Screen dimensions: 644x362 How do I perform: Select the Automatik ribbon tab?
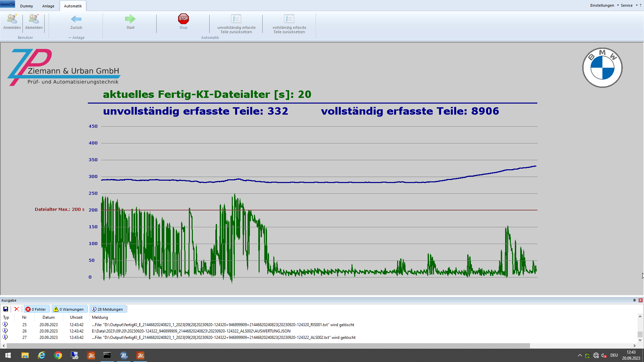point(73,6)
